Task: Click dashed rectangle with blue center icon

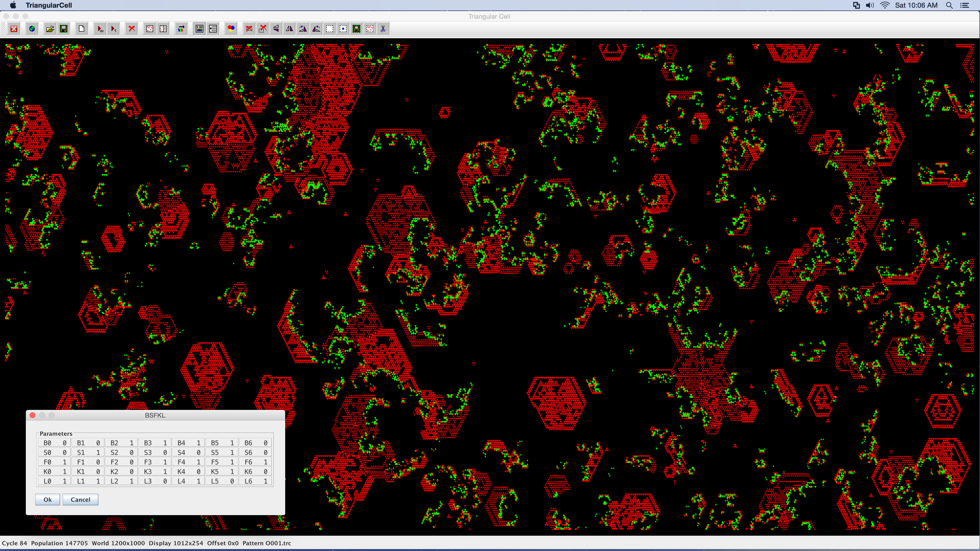Action: click(x=343, y=28)
